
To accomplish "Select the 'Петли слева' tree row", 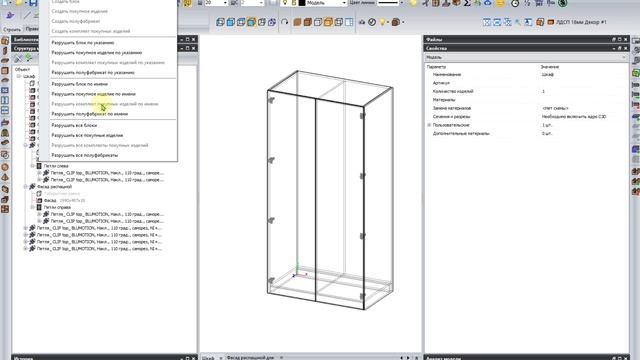I will coord(56,166).
